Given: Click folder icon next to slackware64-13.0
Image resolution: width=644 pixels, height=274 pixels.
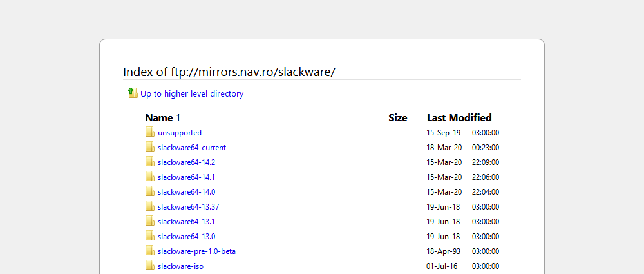Looking at the screenshot, I should (x=150, y=236).
